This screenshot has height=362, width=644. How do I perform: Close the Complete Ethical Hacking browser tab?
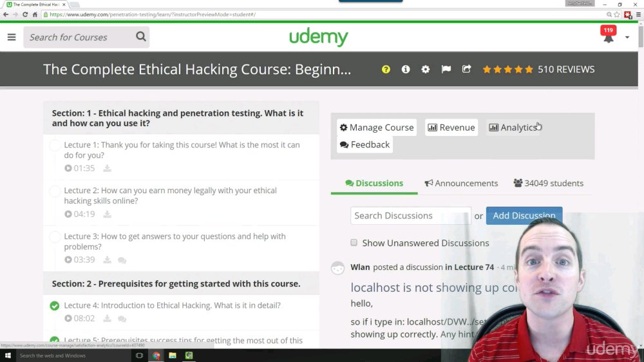[x=64, y=5]
